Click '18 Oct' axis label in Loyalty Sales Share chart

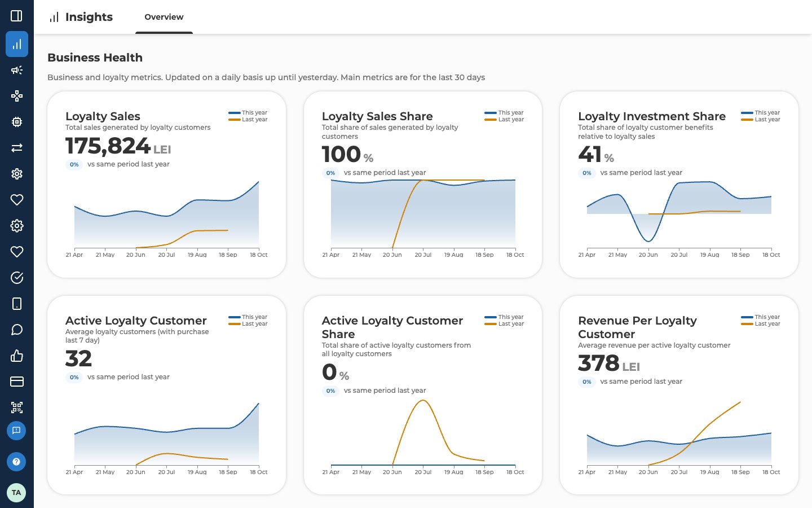(515, 255)
